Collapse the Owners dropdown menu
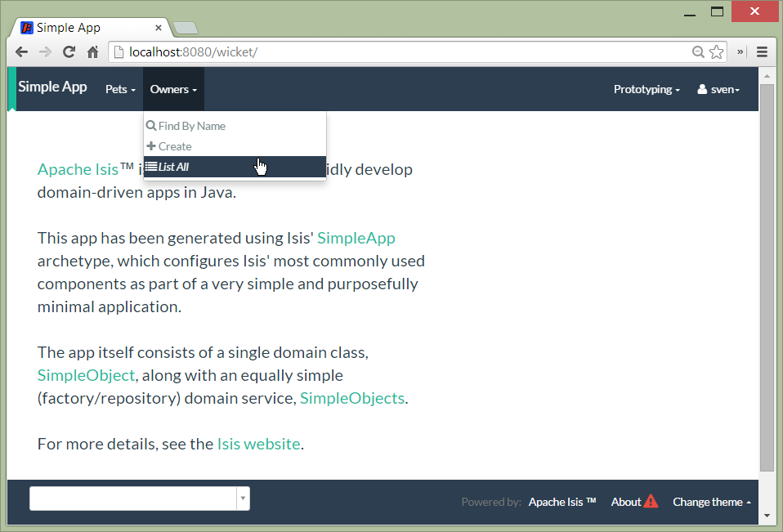Image resolution: width=783 pixels, height=532 pixels. (173, 89)
